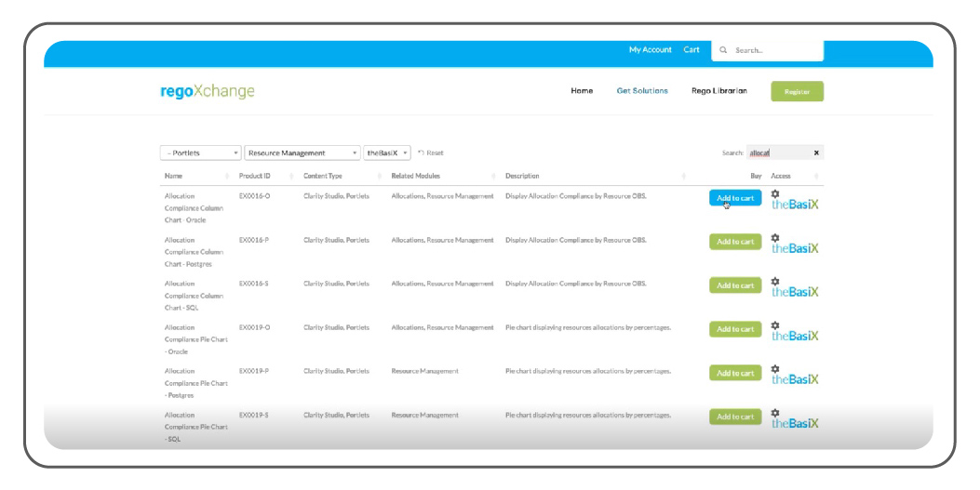Viewport: 980px width, 490px height.
Task: Open the Portlets filter dropdown
Action: coord(201,152)
